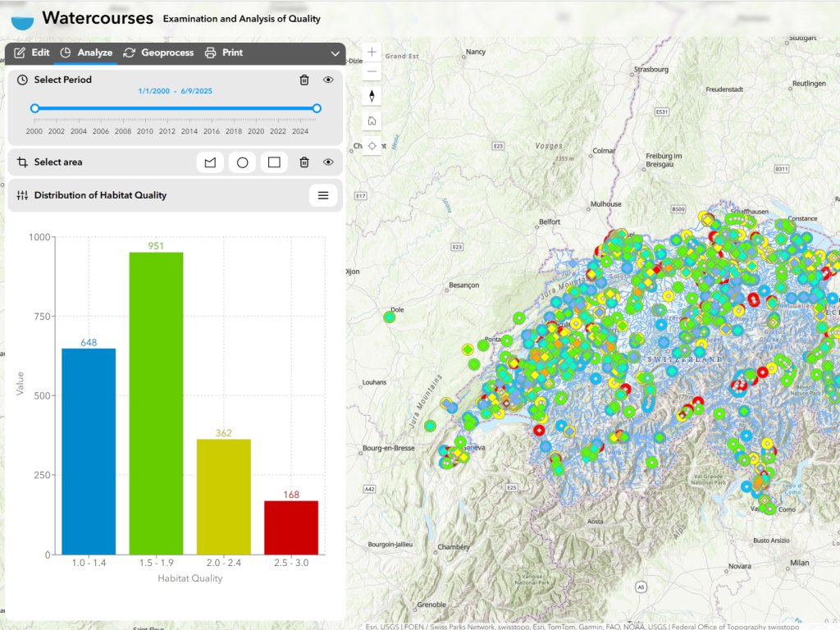Screen dimensions: 840x630
Task: Click the Novara city label on map
Action: 739,566
